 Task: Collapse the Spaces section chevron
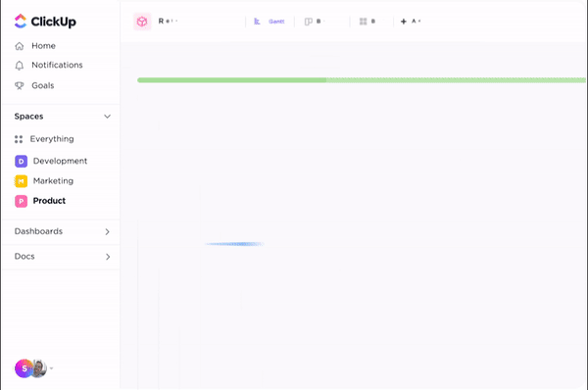pos(107,117)
